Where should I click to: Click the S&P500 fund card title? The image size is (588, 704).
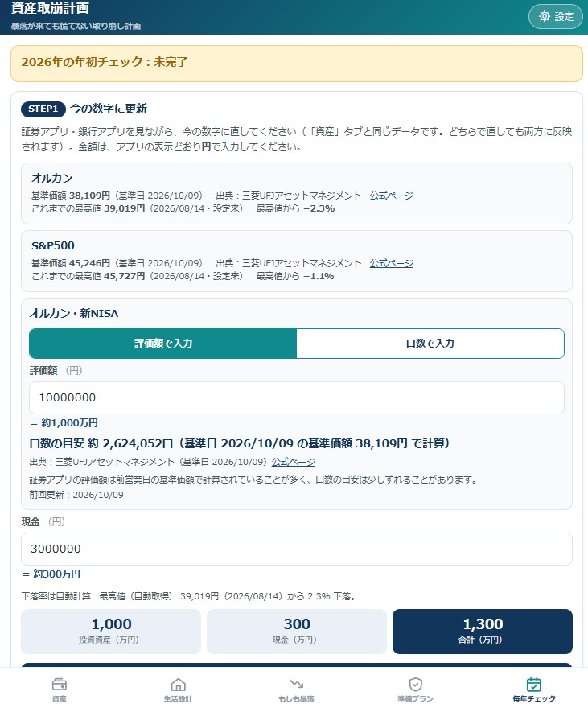[53, 245]
